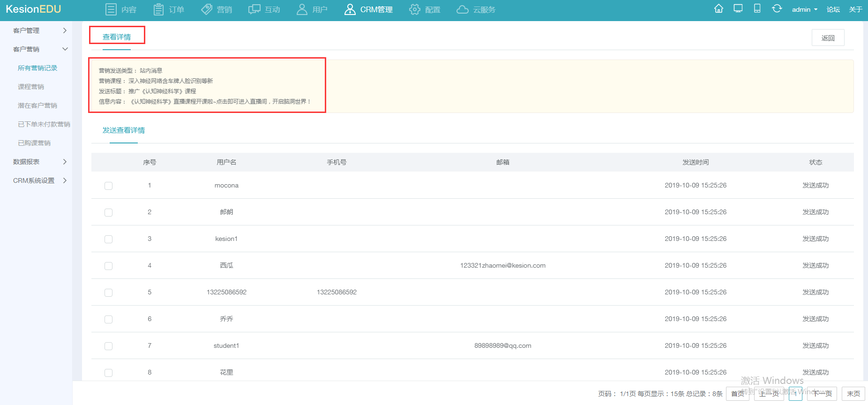Tick the checkbox for student1
Screen dimensions: 868x405
[x=108, y=346]
